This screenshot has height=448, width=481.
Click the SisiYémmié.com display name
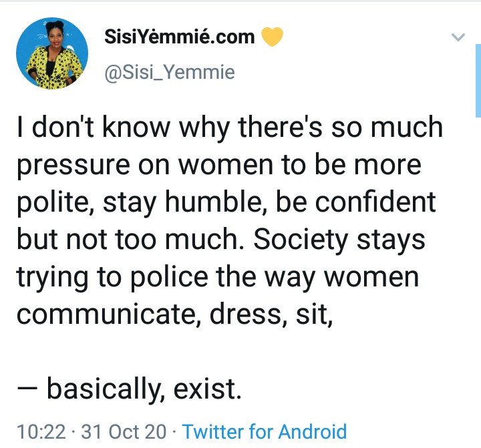tap(180, 37)
